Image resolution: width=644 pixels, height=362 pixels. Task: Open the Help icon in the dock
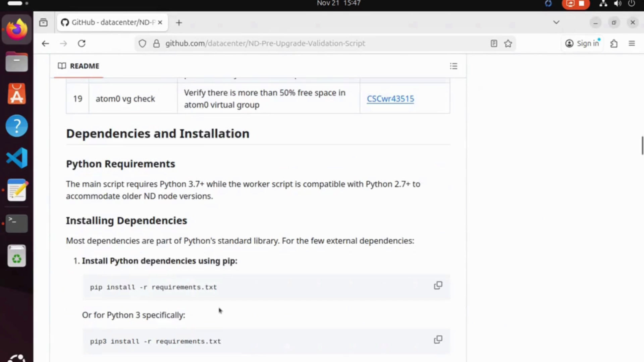[x=16, y=126]
